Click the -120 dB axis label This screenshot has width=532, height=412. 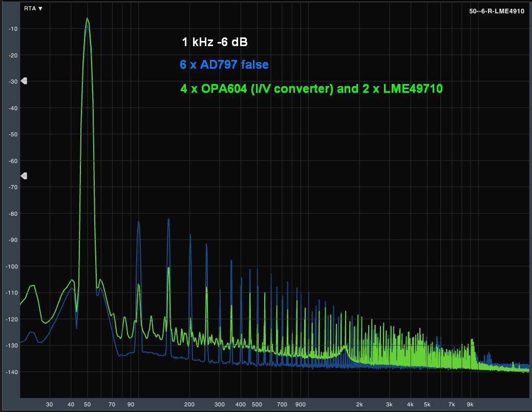pos(12,319)
